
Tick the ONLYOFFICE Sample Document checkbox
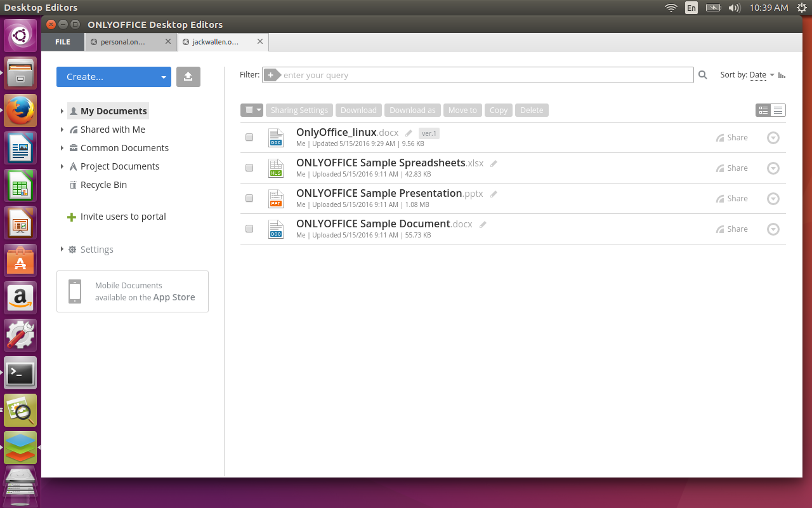coord(249,229)
